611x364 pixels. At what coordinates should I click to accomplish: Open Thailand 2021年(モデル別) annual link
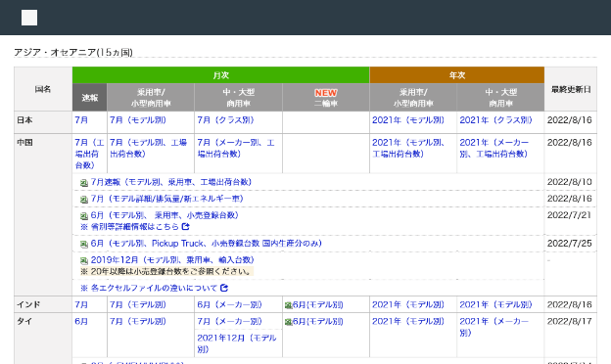(408, 321)
